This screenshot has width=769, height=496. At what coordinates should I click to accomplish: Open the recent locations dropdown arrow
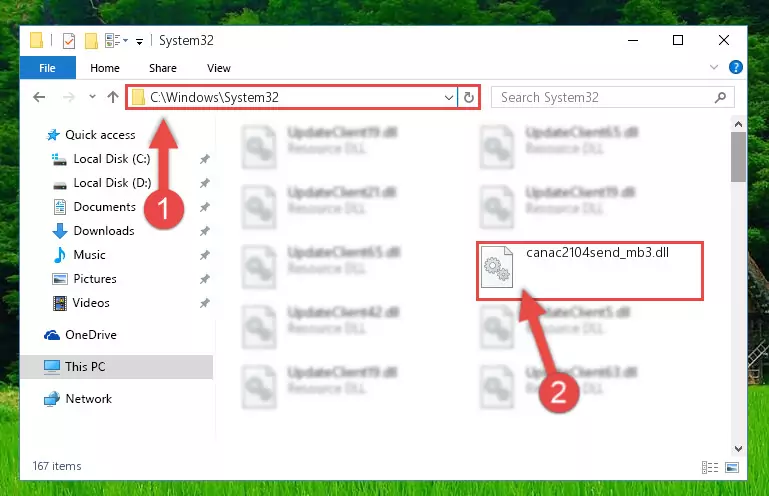click(x=92, y=97)
